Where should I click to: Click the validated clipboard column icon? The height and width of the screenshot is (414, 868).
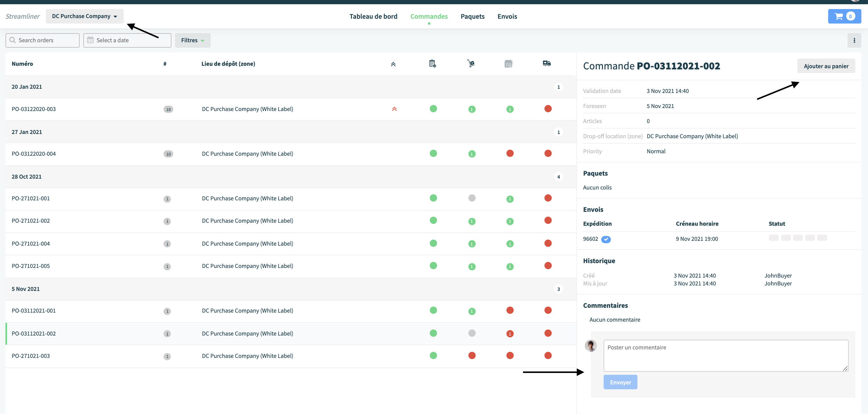pos(432,63)
